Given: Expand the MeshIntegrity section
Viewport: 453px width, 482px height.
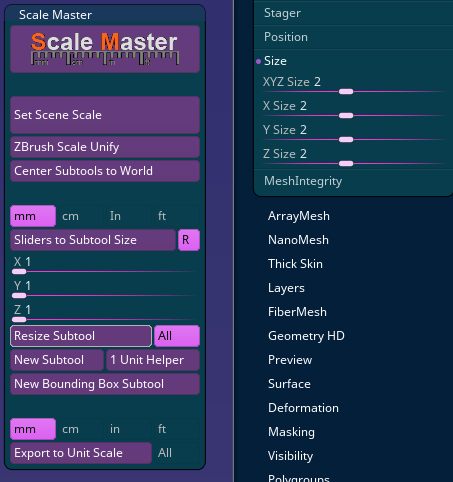Looking at the screenshot, I should pyautogui.click(x=303, y=181).
